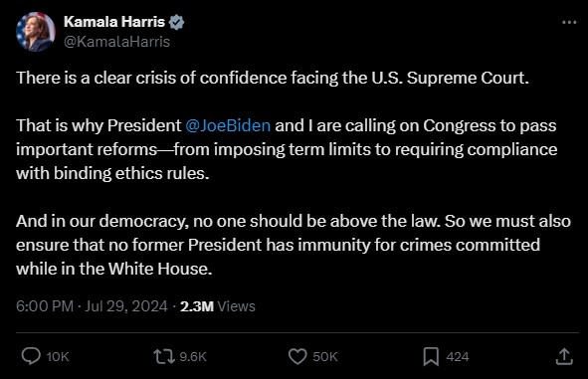Click the 'while in the White House' line
The height and width of the screenshot is (379, 588).
pos(114,269)
